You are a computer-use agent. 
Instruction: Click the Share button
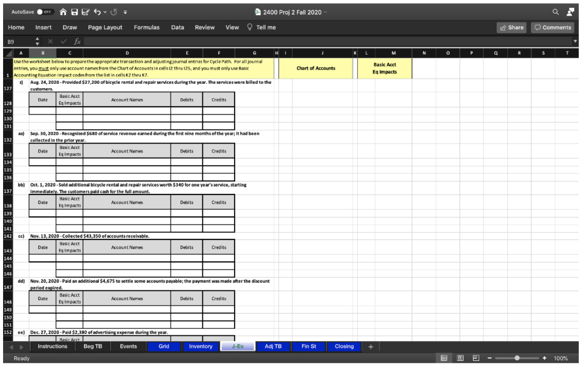(512, 27)
